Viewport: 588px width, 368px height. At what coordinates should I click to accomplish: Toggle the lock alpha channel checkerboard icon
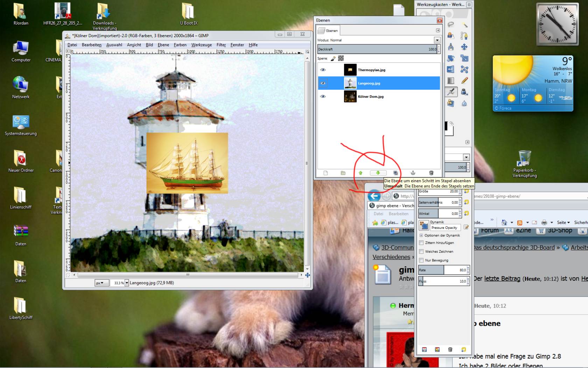tap(341, 59)
